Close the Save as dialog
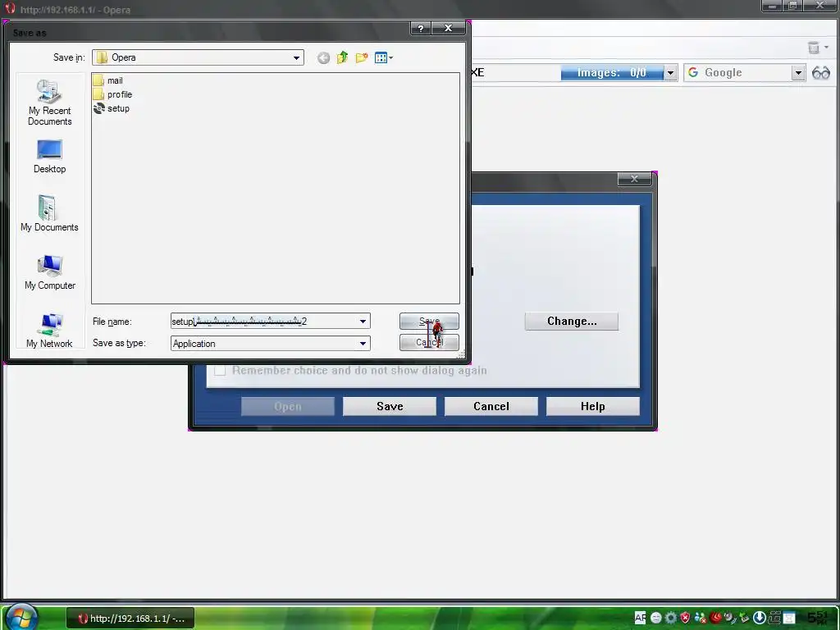This screenshot has height=630, width=840. [x=449, y=29]
